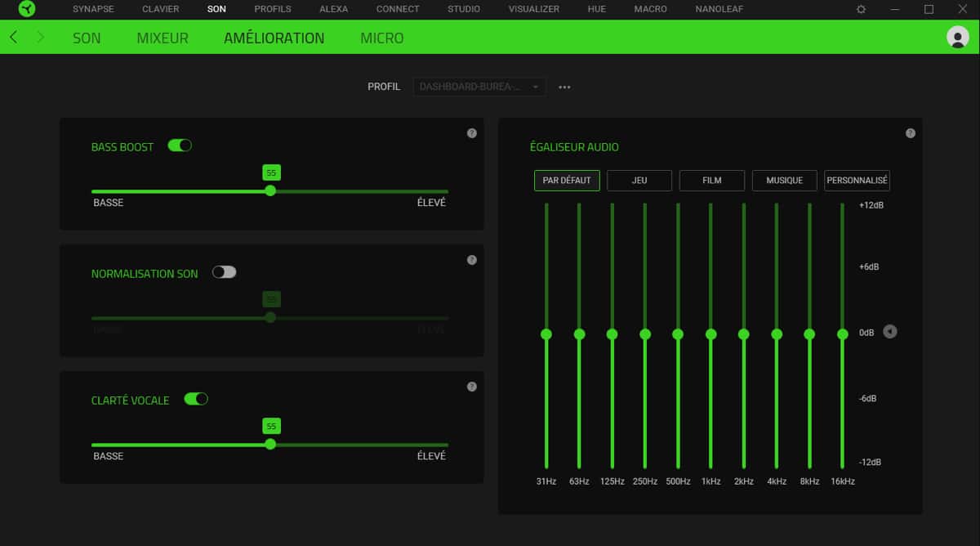Turn off the Bass Boost switch

[x=180, y=145]
